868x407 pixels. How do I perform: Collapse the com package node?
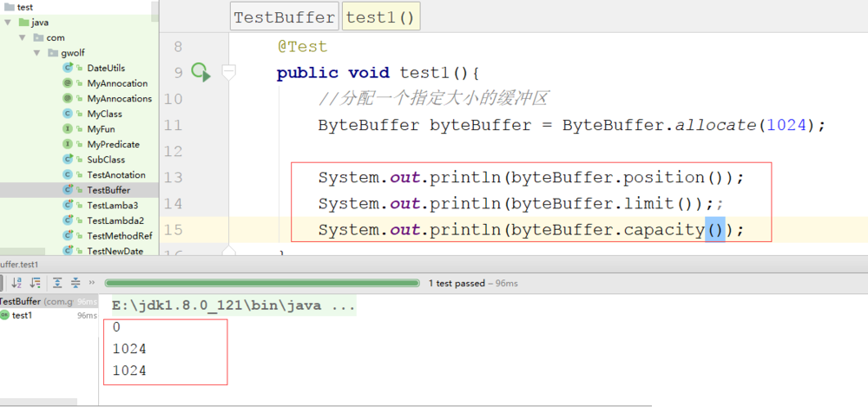click(x=23, y=38)
